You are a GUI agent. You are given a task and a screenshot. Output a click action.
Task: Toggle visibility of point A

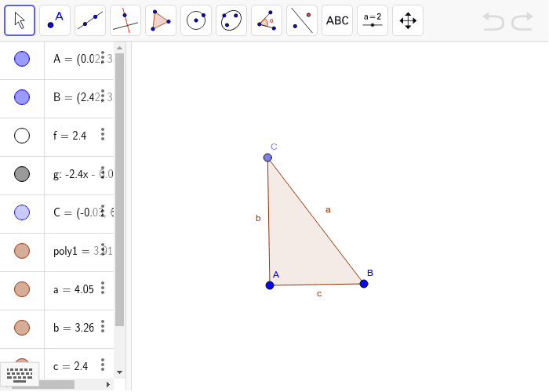point(22,59)
